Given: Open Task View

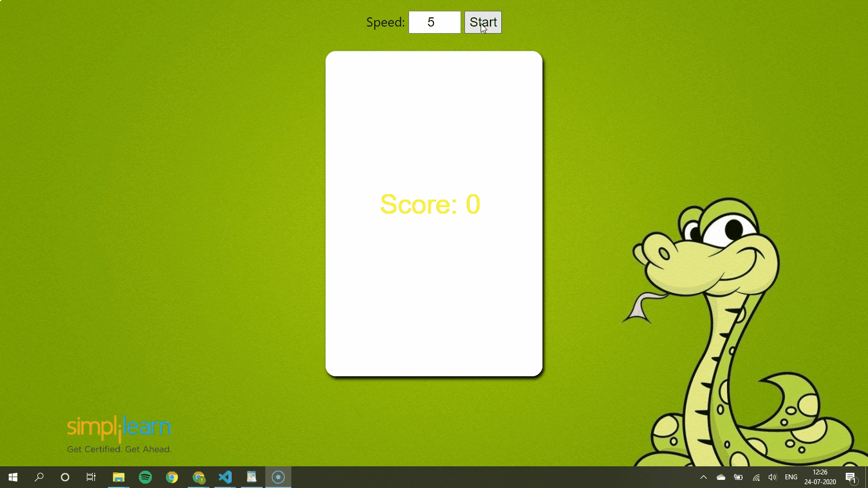Looking at the screenshot, I should click(x=91, y=477).
